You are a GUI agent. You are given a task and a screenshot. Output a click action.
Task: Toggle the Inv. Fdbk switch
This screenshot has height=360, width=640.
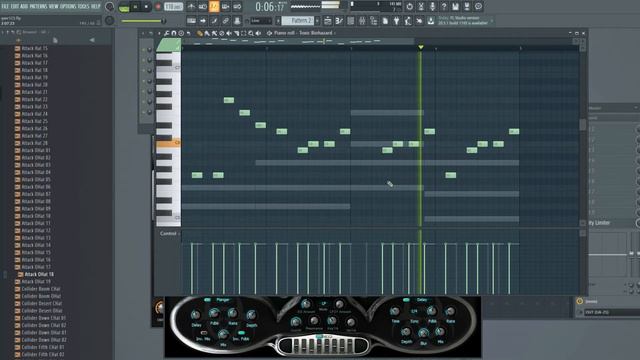pyautogui.click(x=241, y=333)
